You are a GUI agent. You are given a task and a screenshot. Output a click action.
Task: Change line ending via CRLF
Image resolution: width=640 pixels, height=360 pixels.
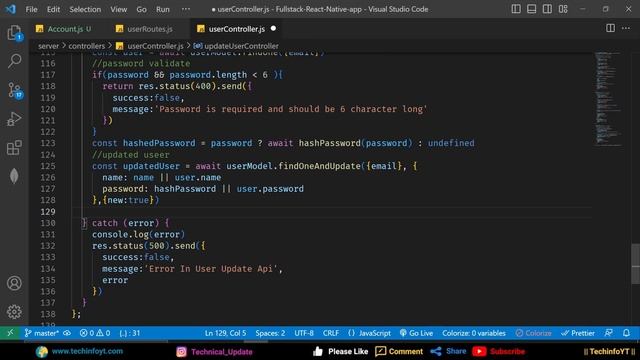(331, 333)
